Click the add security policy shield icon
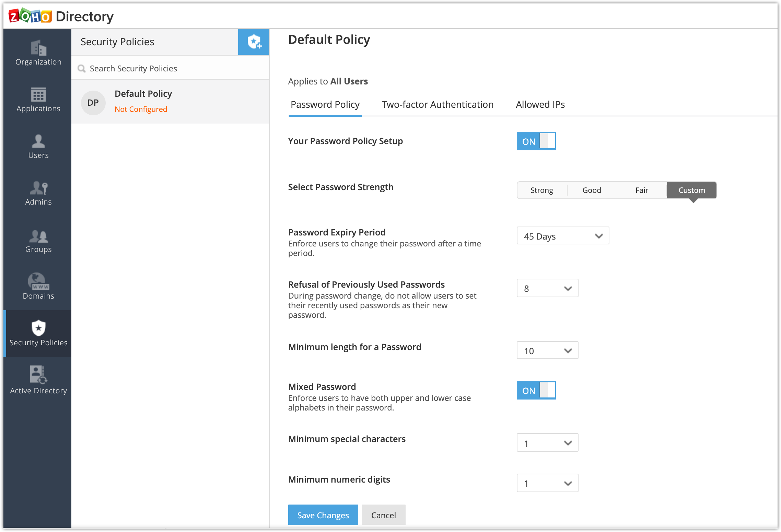Screen dimensions: 781x532 pos(254,42)
